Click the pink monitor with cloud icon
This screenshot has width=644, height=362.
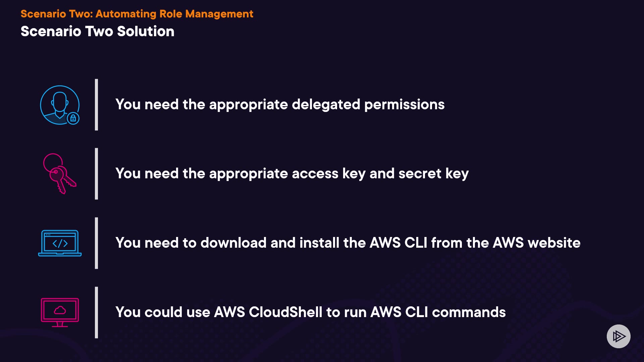point(60,312)
